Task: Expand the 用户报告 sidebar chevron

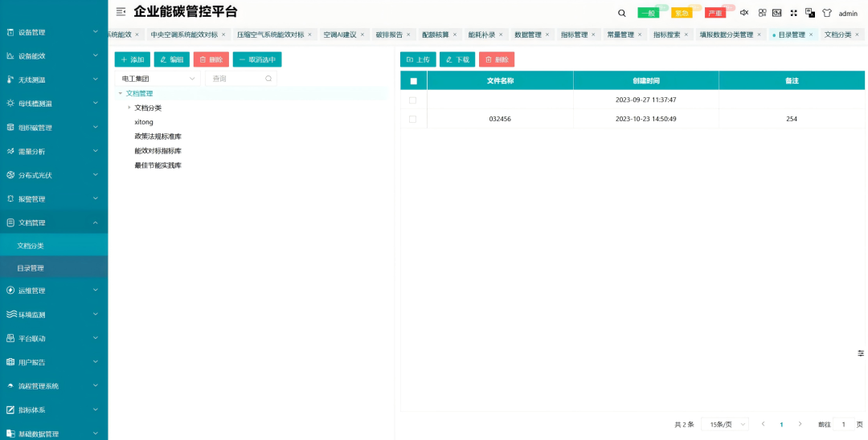Action: click(95, 362)
